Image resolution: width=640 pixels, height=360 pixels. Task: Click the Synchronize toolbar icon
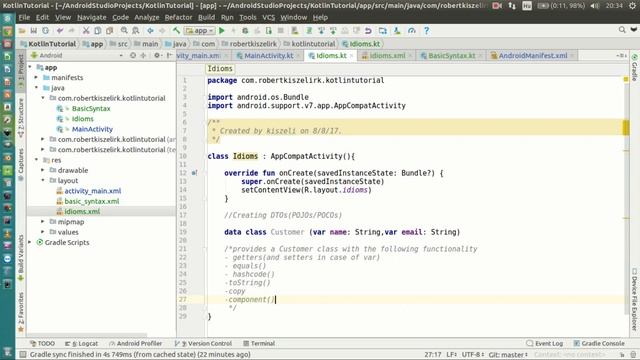click(x=45, y=31)
